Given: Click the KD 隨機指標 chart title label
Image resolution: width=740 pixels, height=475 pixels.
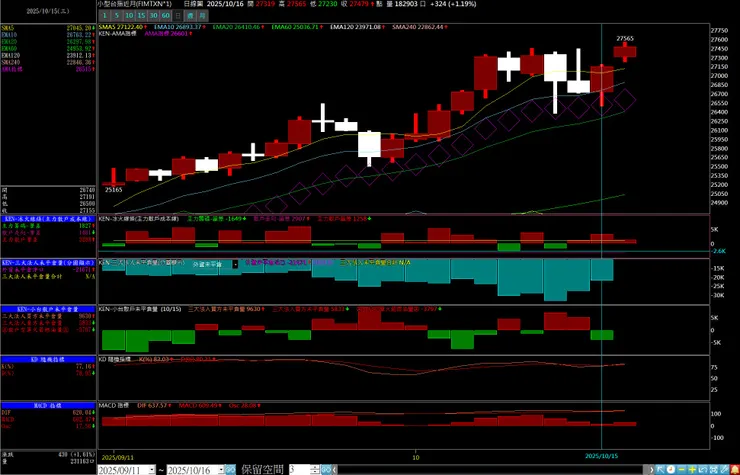Looking at the screenshot, I should click(115, 359).
